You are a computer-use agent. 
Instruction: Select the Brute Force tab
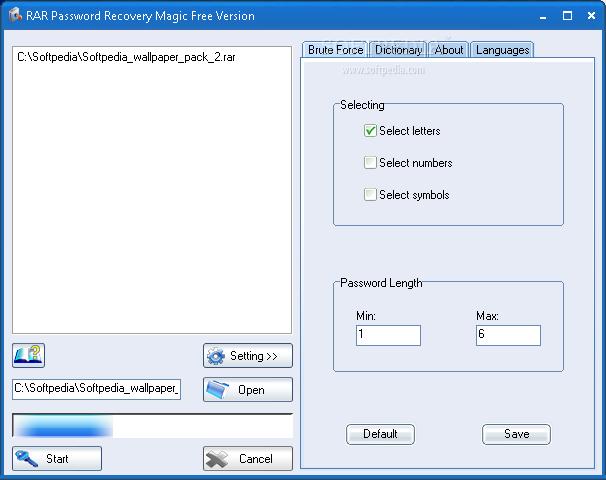click(335, 50)
